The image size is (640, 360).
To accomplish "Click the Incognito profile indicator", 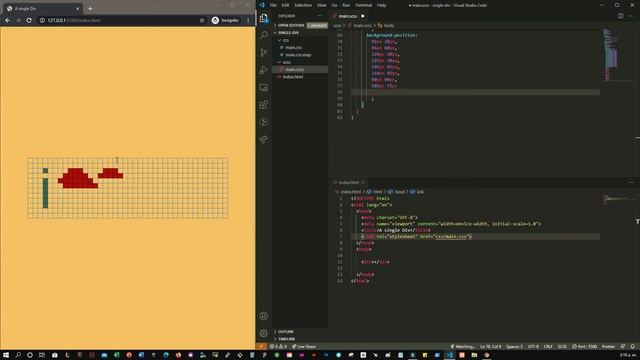I will 225,20.
